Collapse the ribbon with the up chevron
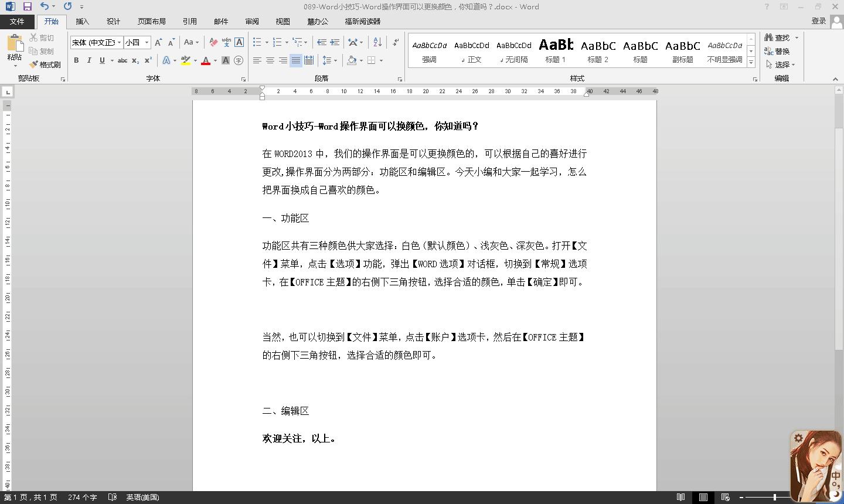This screenshot has width=844, height=504. [x=835, y=79]
